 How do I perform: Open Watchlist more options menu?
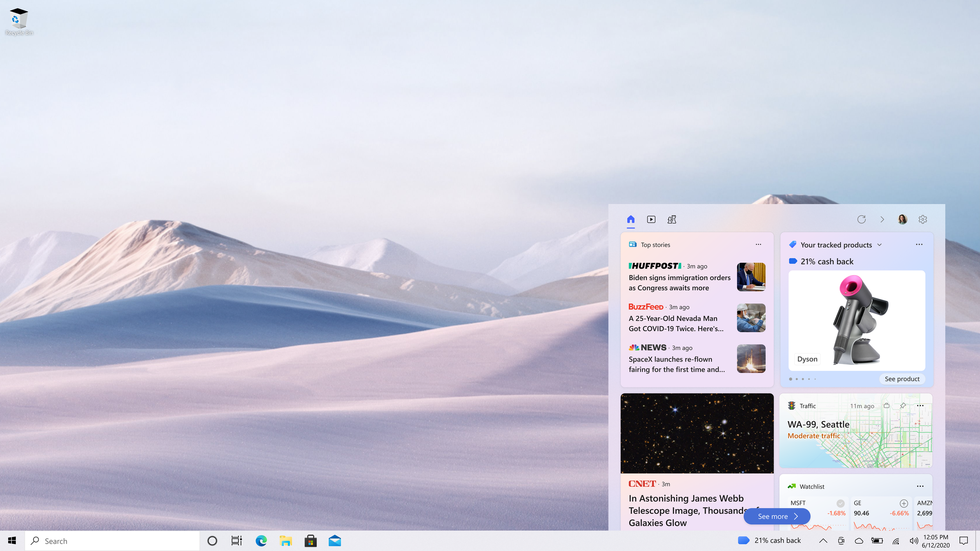point(920,486)
